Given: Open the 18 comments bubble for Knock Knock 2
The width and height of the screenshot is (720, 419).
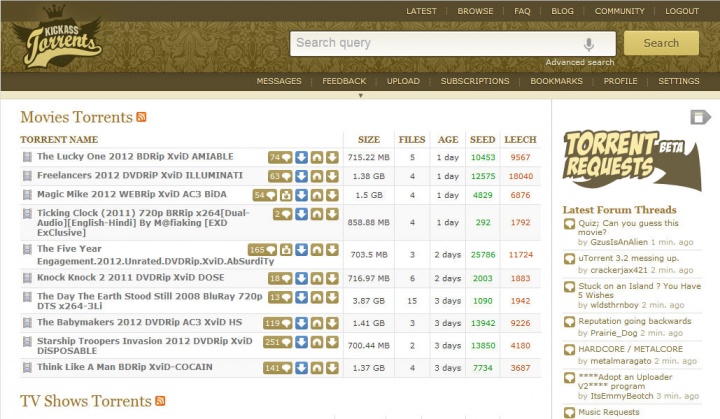Looking at the screenshot, I should tap(280, 278).
